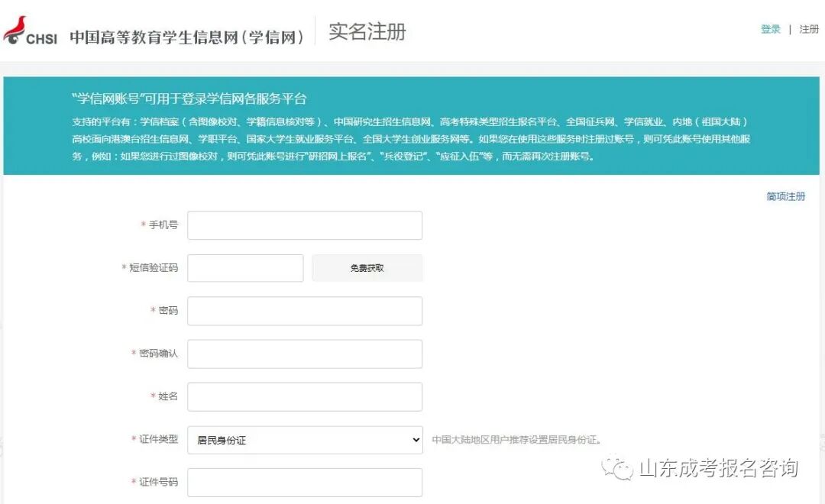
Task: Focus the 密码 input field
Action: (x=305, y=311)
